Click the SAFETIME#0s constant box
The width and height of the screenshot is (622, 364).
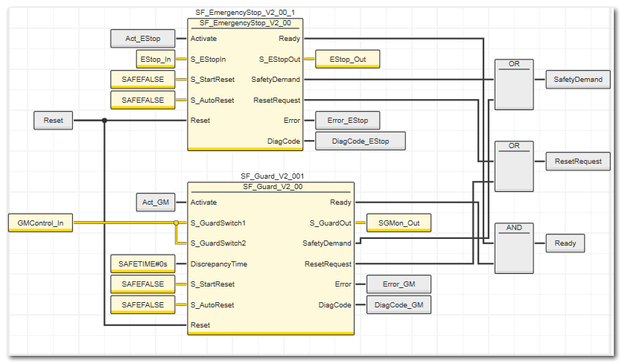point(142,264)
